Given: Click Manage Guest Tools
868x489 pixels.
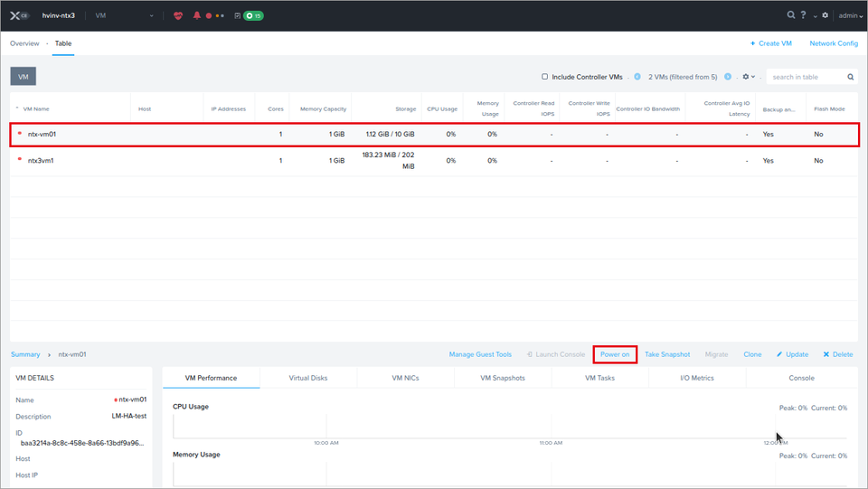Looking at the screenshot, I should coord(480,354).
